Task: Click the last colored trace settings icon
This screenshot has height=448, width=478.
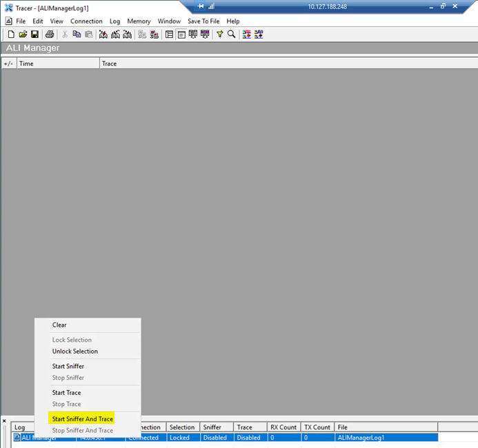Action: click(259, 34)
